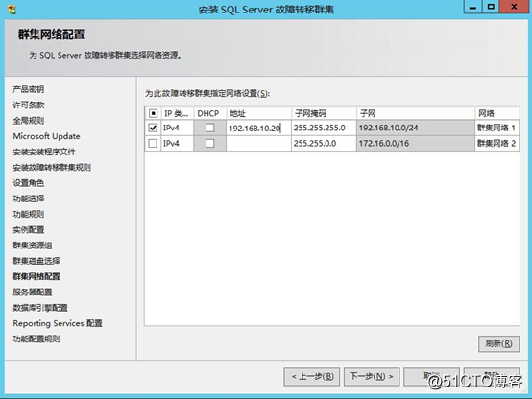Click the 子网掩码 column header
The height and width of the screenshot is (399, 532).
click(324, 113)
